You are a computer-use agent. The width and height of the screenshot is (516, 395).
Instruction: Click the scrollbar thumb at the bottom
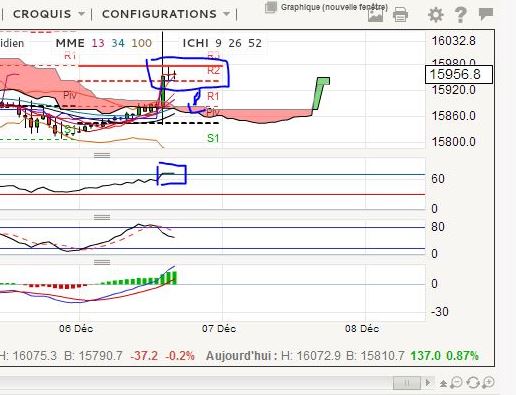(x=407, y=383)
